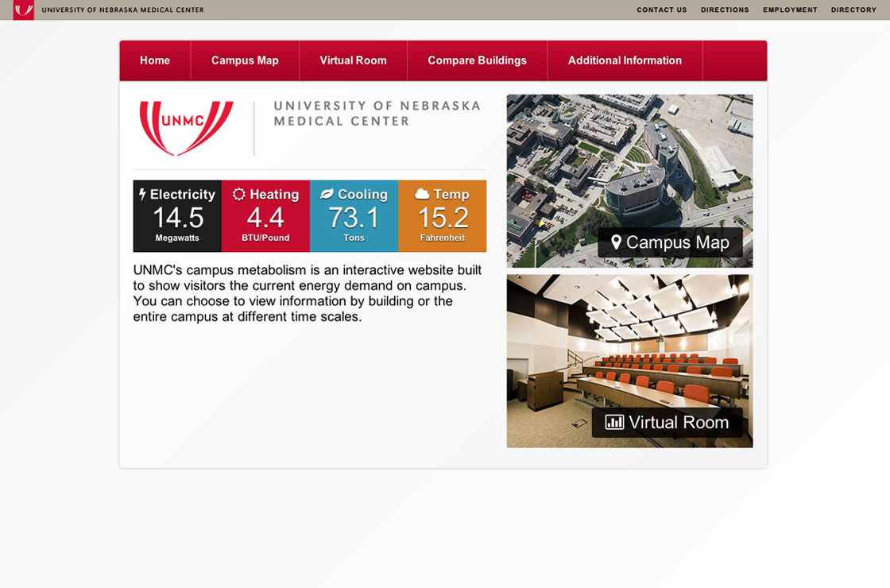Go to Campus Map in navigation bar

tap(245, 60)
